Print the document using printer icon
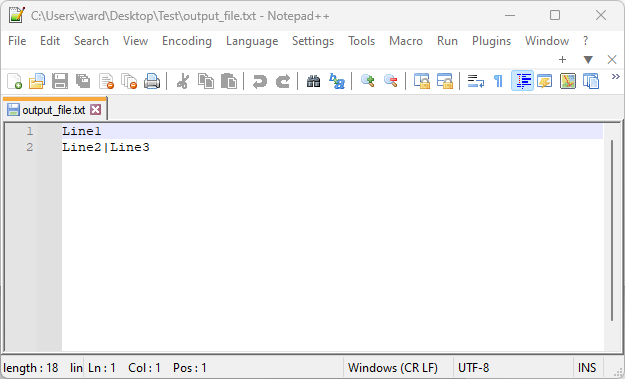This screenshot has height=379, width=625. click(x=152, y=81)
